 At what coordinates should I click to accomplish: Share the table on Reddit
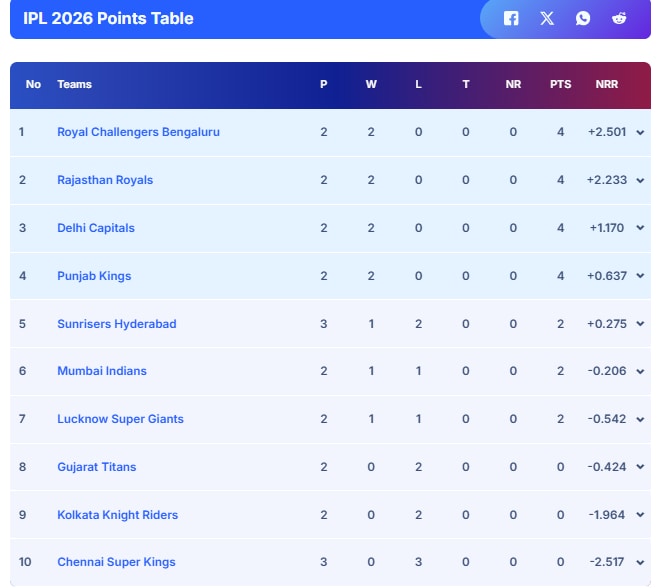point(619,19)
